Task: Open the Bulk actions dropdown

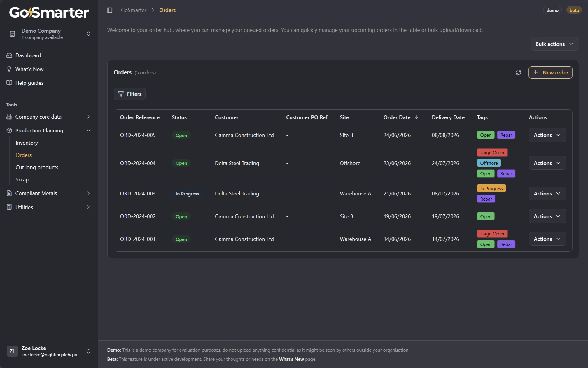Action: [x=554, y=44]
